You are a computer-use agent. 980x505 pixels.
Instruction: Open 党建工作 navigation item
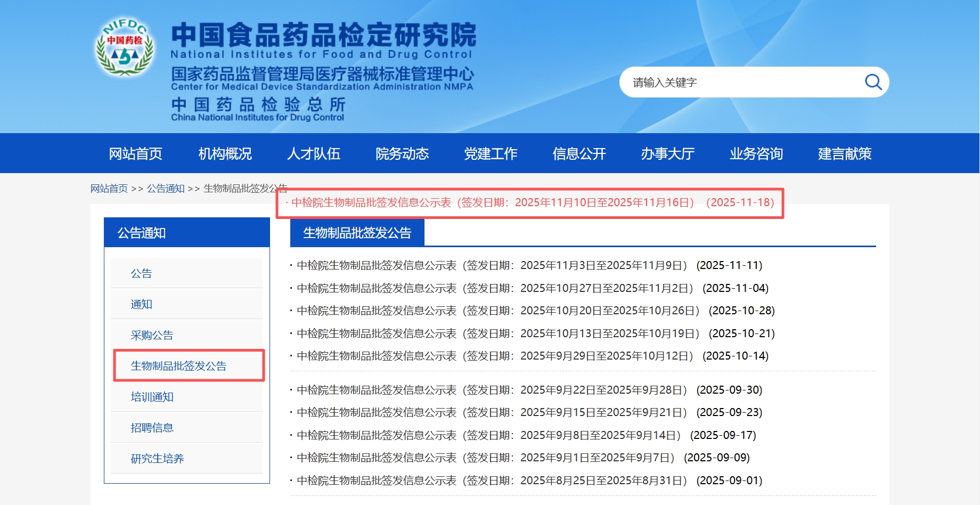(491, 153)
